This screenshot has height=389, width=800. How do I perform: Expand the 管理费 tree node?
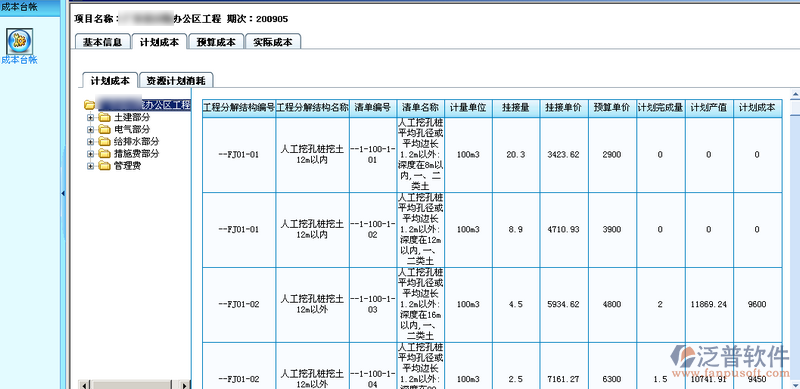(90, 165)
